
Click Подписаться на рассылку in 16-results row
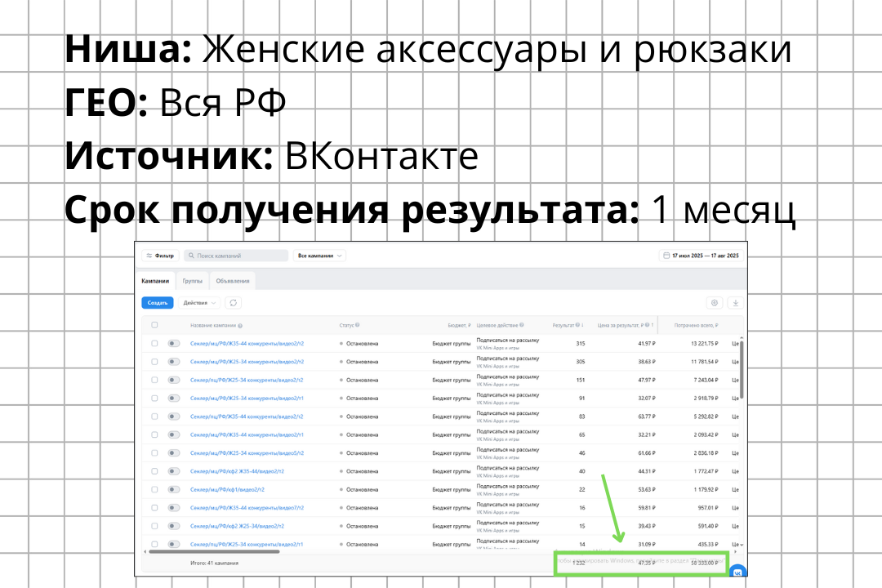[x=507, y=504]
